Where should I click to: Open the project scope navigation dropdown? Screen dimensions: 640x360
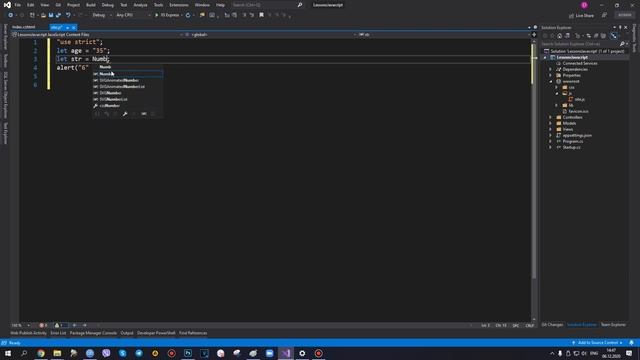(x=98, y=35)
